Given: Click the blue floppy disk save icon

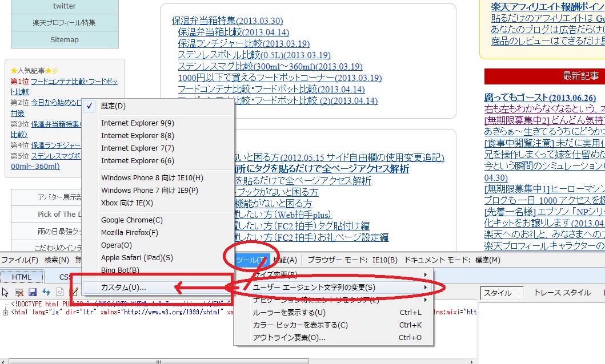Looking at the screenshot, I should (x=33, y=292).
